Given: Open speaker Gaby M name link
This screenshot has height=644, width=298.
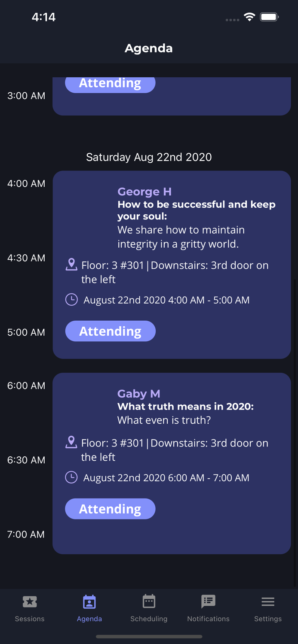Looking at the screenshot, I should [x=138, y=393].
